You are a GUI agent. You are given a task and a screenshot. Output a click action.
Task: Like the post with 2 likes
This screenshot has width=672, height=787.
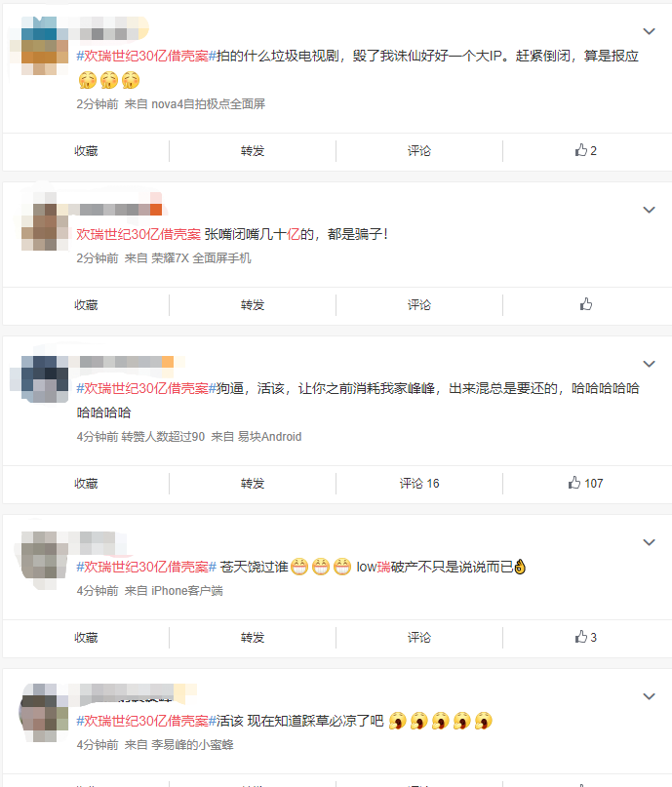click(x=585, y=150)
